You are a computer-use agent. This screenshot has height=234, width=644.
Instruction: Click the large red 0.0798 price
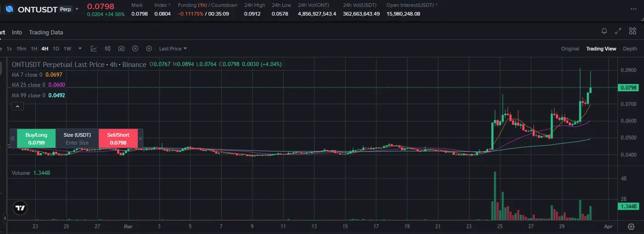coord(101,6)
